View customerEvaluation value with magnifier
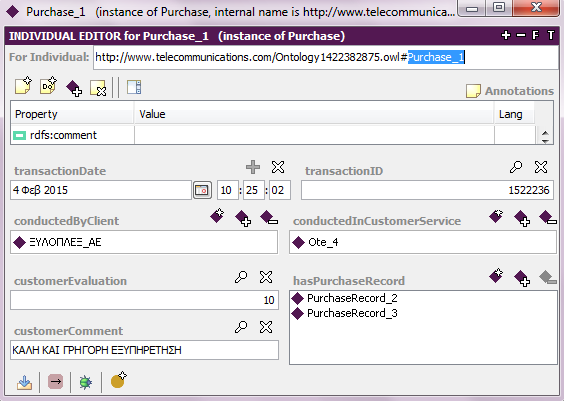This screenshot has height=401, width=564. pyautogui.click(x=241, y=277)
